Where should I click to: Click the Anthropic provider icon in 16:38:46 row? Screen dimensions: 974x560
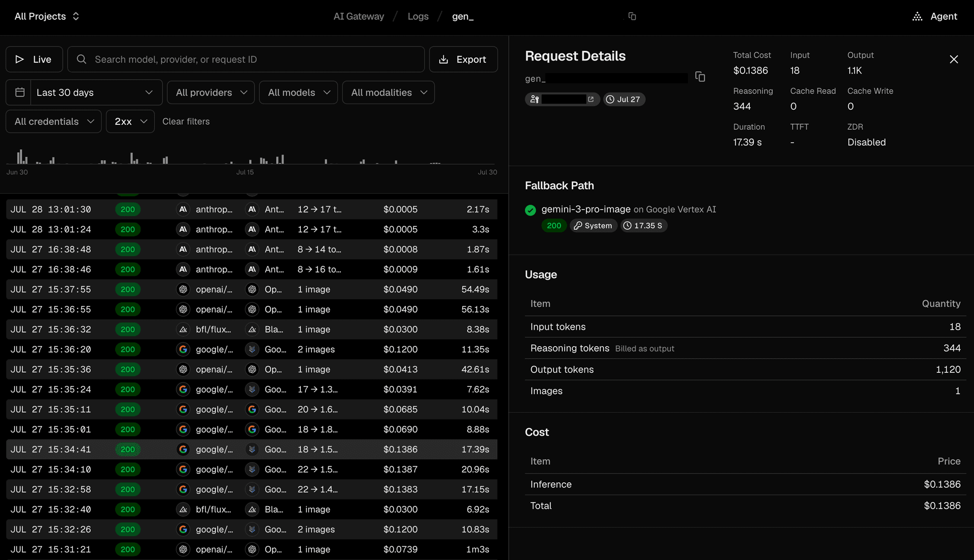252,269
